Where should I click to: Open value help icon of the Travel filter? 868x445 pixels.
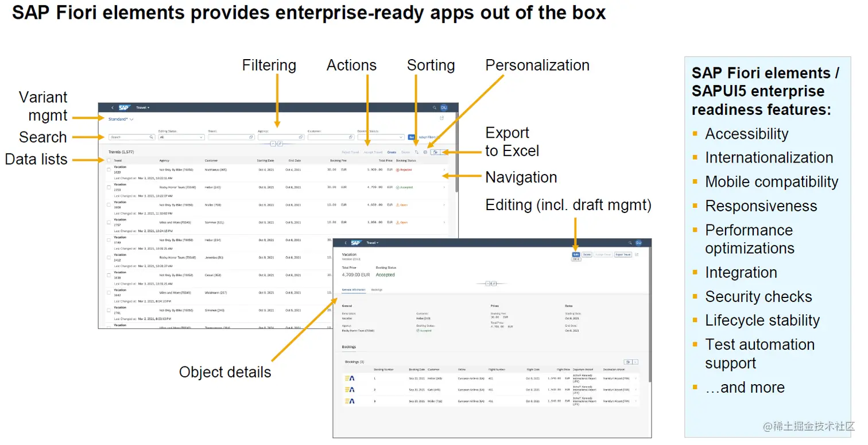click(251, 137)
